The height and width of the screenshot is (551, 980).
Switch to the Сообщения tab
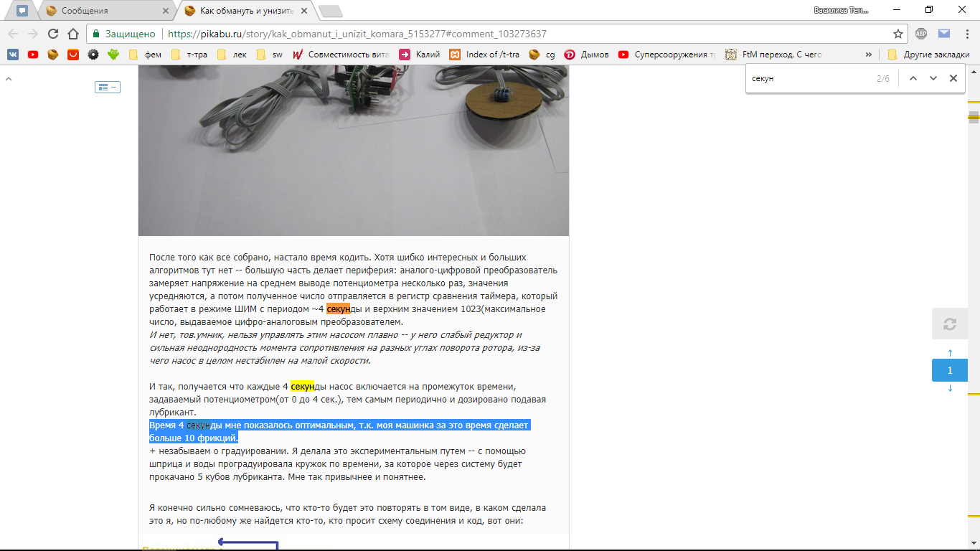[104, 11]
